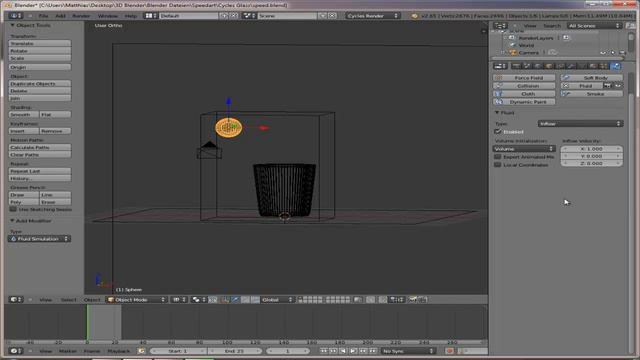Jump to the start frame of timeline
The image size is (640, 360).
click(324, 351)
